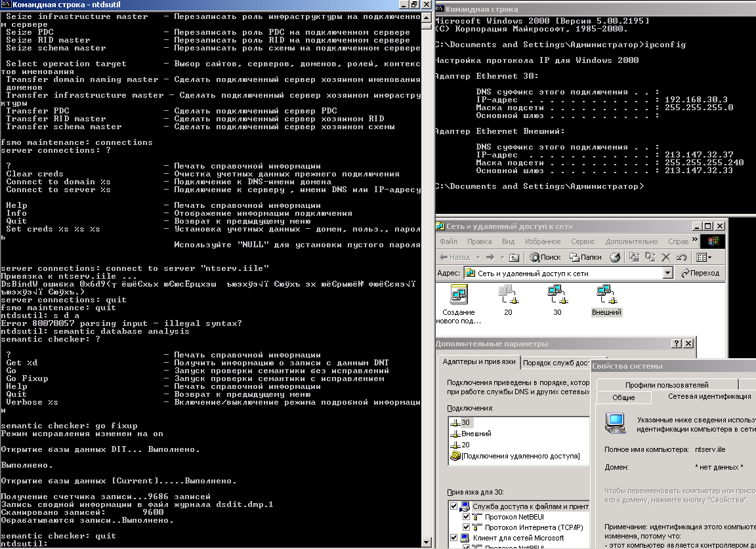
Task: Click the second Командная строка window icon
Action: (440, 9)
